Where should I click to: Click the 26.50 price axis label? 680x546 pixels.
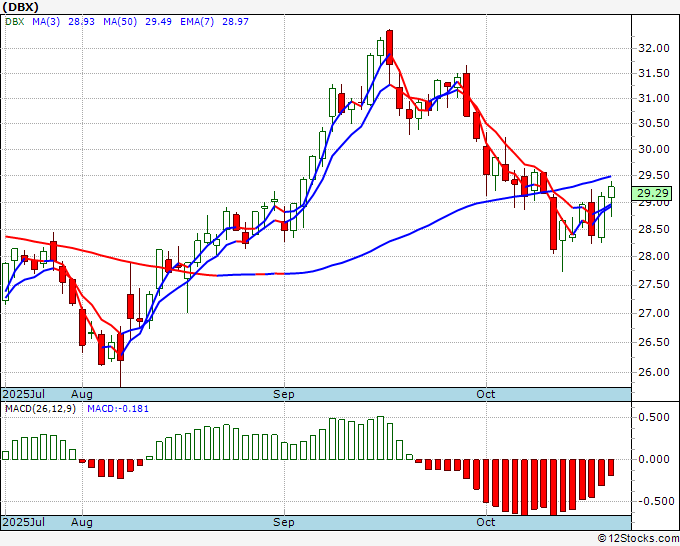click(x=654, y=342)
